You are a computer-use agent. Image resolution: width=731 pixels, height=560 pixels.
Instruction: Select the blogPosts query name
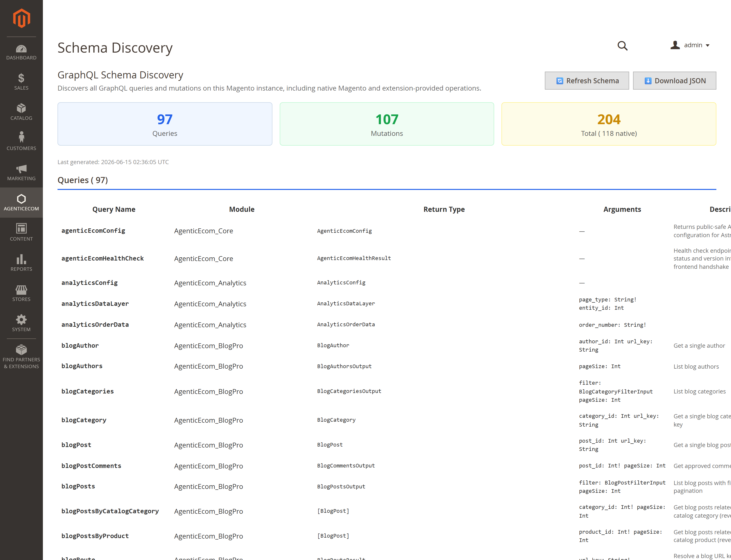click(78, 486)
